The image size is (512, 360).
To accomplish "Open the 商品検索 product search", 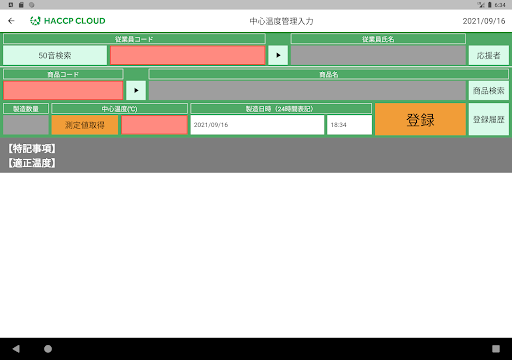I will tap(489, 90).
